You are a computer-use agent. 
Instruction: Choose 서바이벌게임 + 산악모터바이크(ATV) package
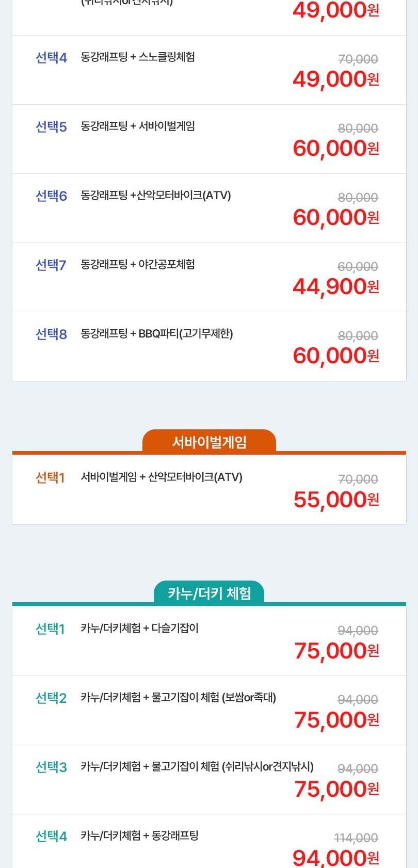coord(162,477)
